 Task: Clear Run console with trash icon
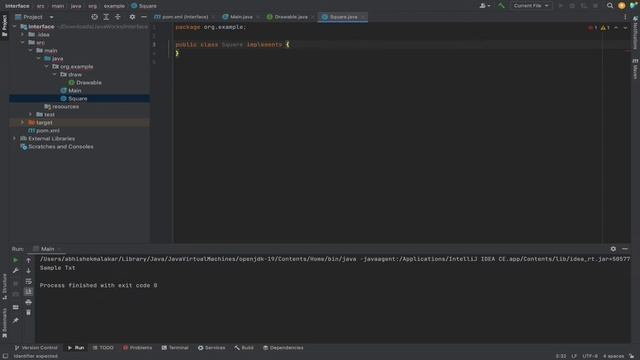28,312
